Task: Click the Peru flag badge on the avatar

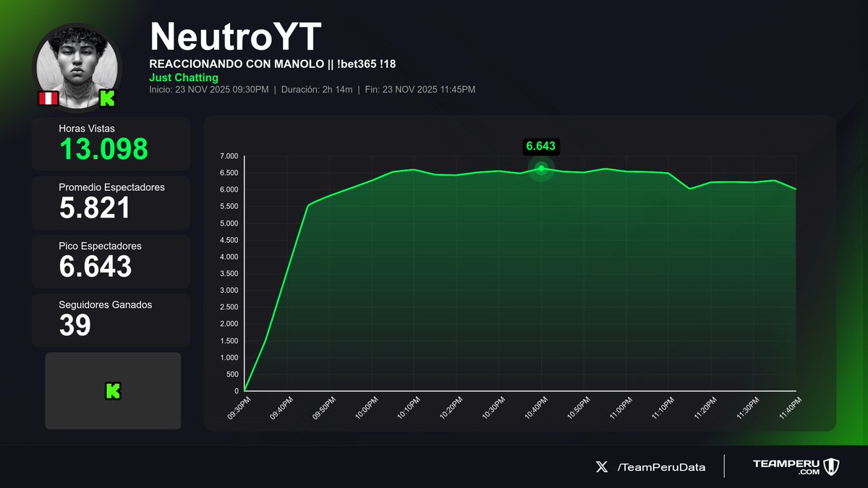Action: (48, 99)
